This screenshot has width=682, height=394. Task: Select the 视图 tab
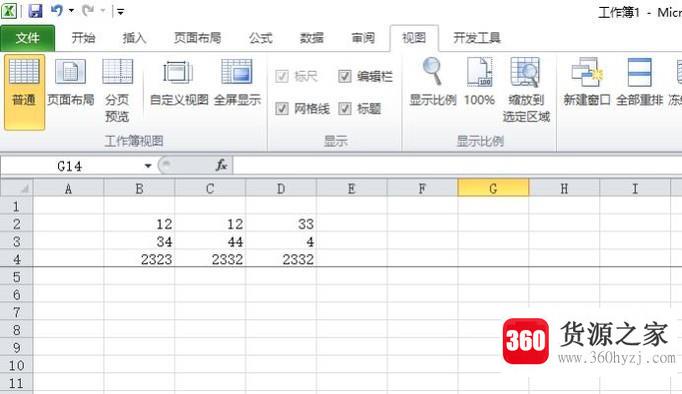pyautogui.click(x=414, y=38)
